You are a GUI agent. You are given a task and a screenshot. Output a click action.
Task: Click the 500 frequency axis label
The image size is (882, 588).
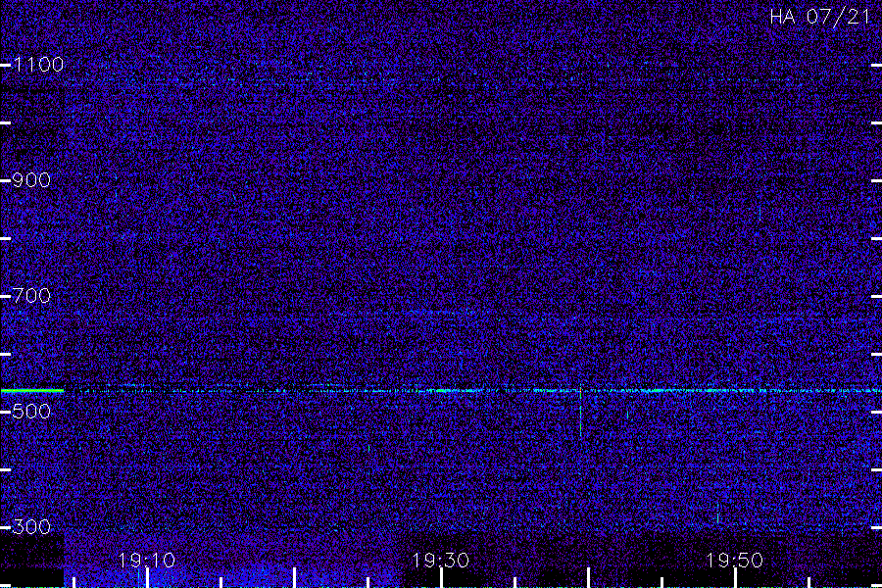31,412
